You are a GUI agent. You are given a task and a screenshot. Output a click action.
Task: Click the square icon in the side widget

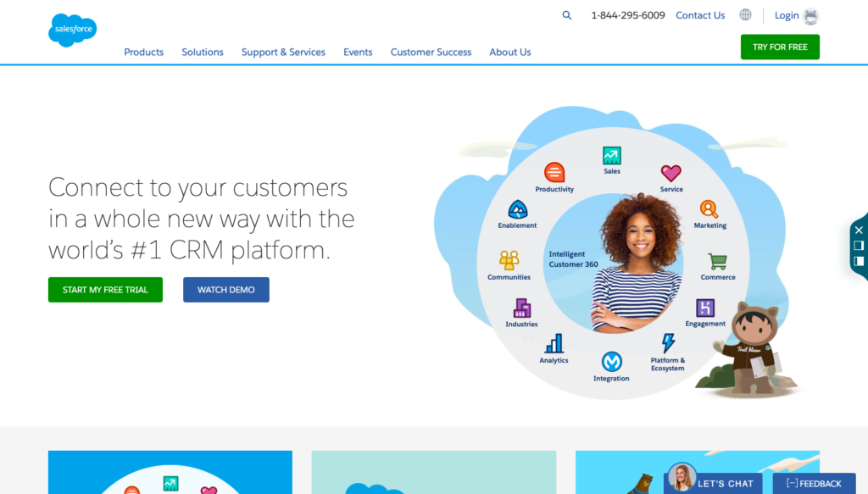859,246
